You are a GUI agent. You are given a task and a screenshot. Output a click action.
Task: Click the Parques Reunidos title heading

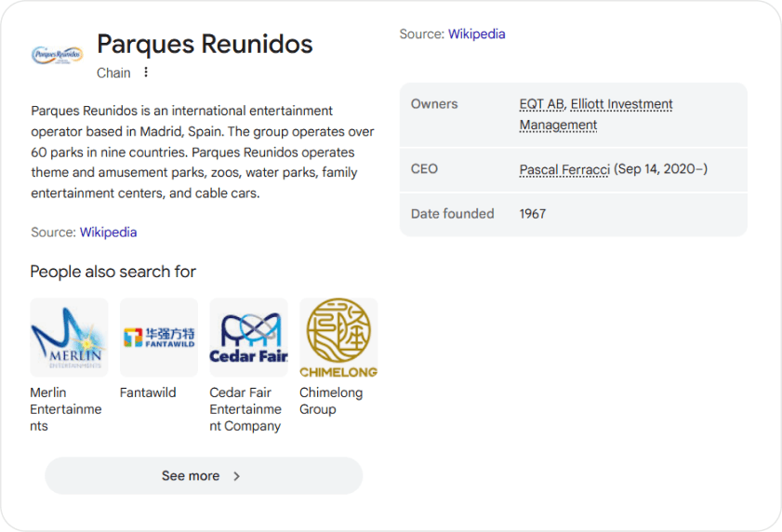(205, 44)
